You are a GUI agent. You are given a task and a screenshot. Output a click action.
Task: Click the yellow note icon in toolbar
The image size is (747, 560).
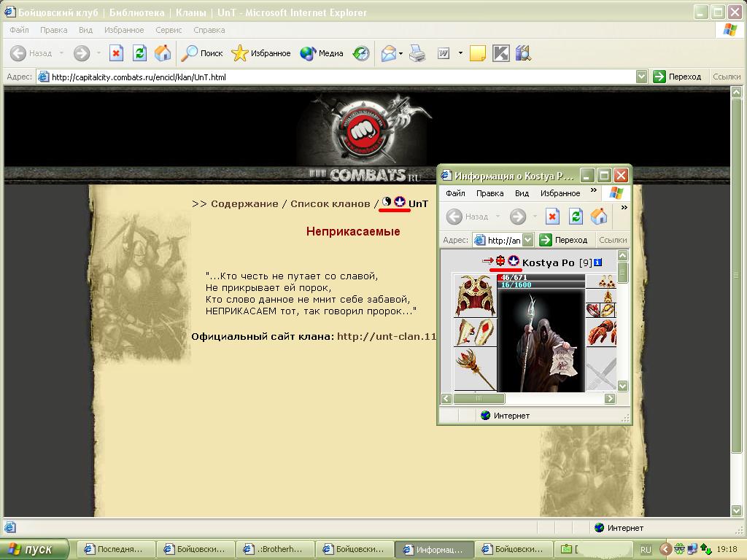tap(477, 53)
